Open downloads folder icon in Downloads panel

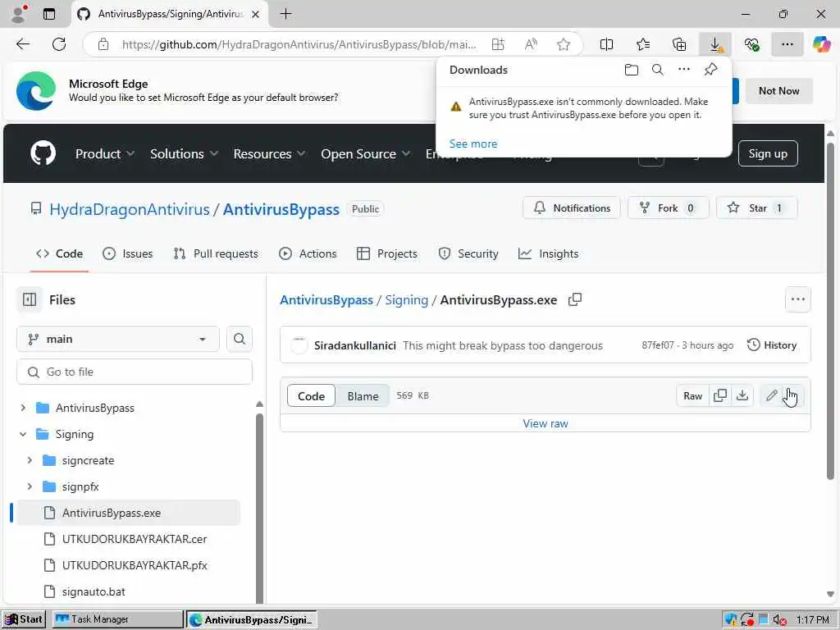tap(632, 70)
